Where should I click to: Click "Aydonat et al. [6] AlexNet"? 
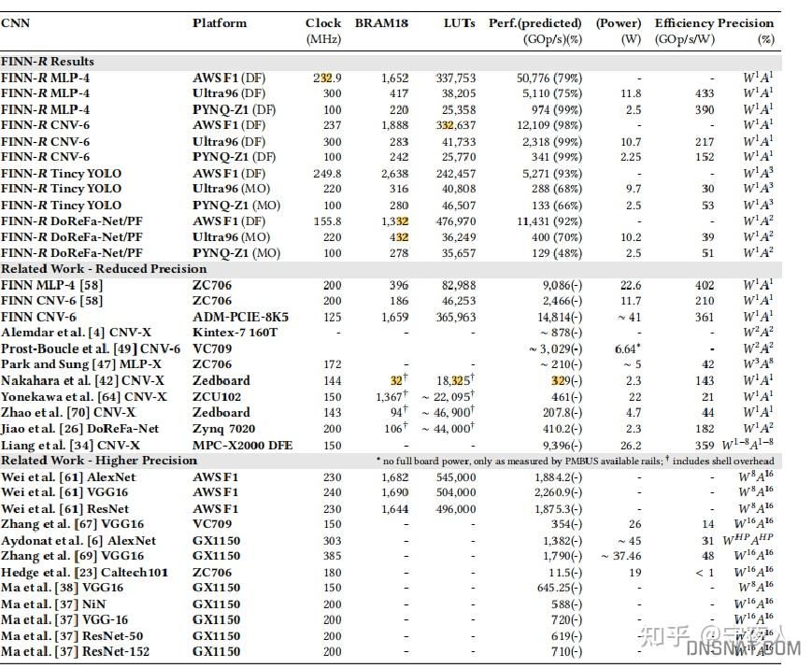click(78, 541)
